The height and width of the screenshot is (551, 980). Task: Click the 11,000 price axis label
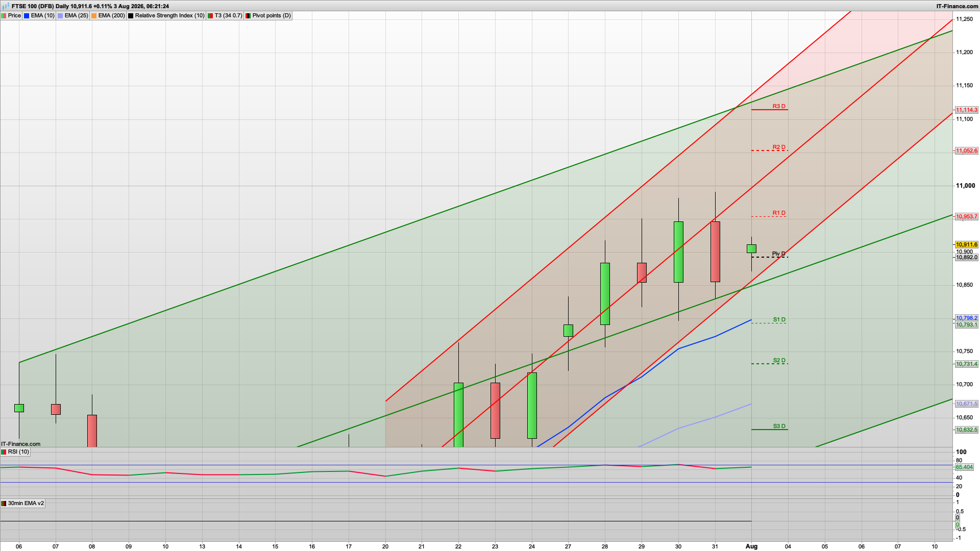click(x=965, y=186)
